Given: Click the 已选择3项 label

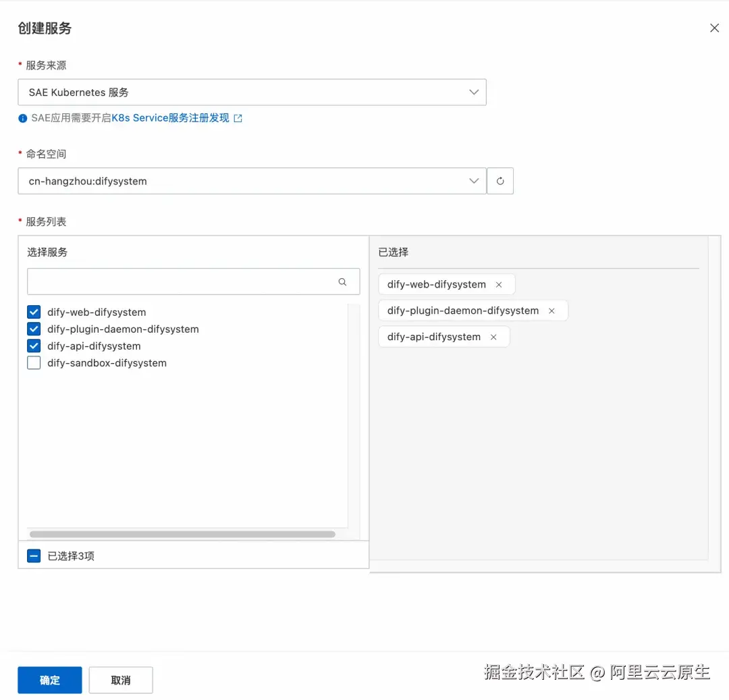Looking at the screenshot, I should pyautogui.click(x=71, y=556).
